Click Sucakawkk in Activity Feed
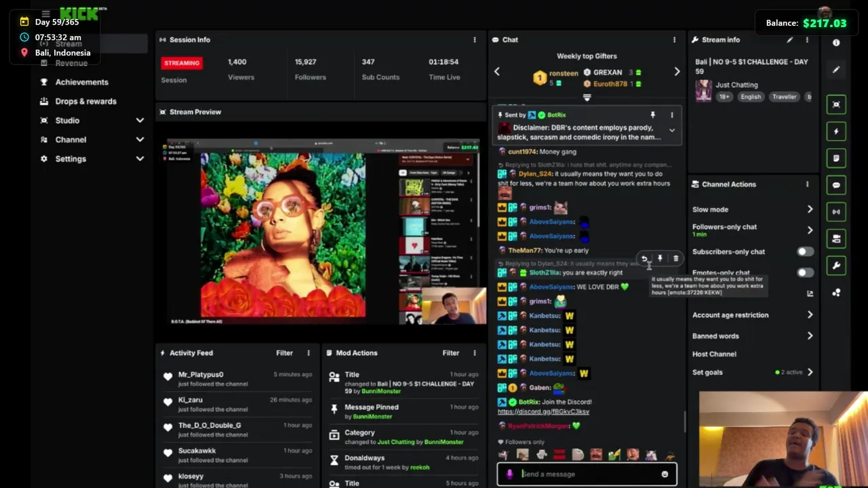The height and width of the screenshot is (488, 868). (197, 451)
